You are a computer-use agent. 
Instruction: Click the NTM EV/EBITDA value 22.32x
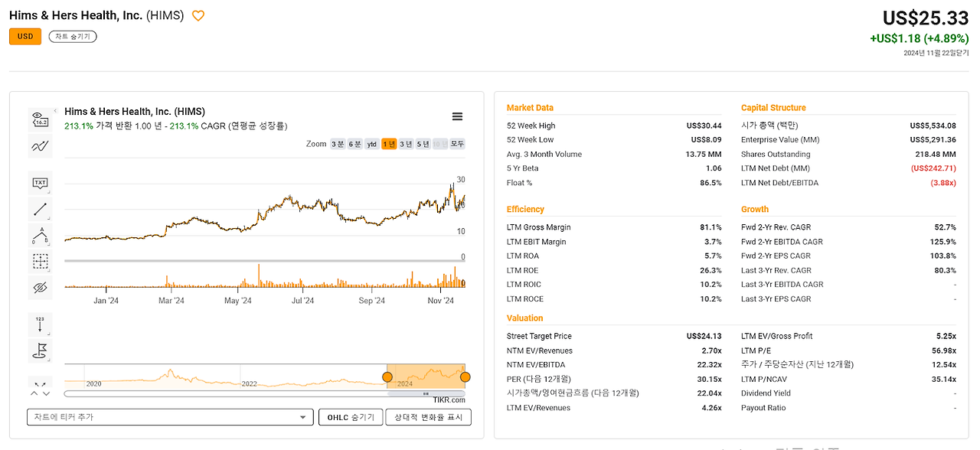709,365
